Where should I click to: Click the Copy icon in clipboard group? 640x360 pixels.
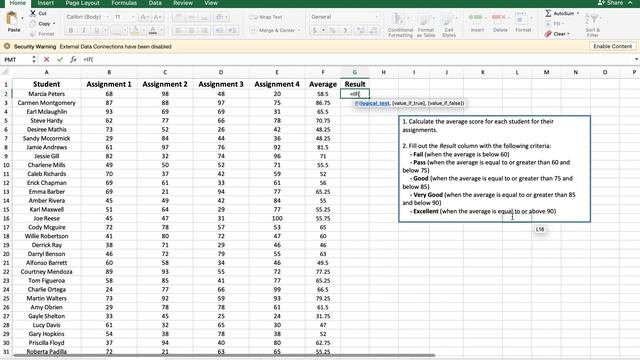coord(33,24)
